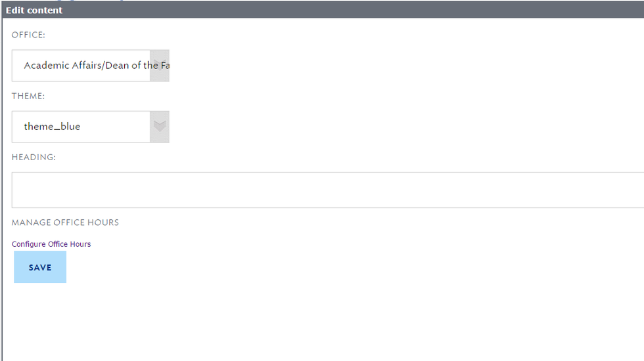The height and width of the screenshot is (361, 644).
Task: Open the Office select box showing Academic Affairs
Action: [91, 66]
